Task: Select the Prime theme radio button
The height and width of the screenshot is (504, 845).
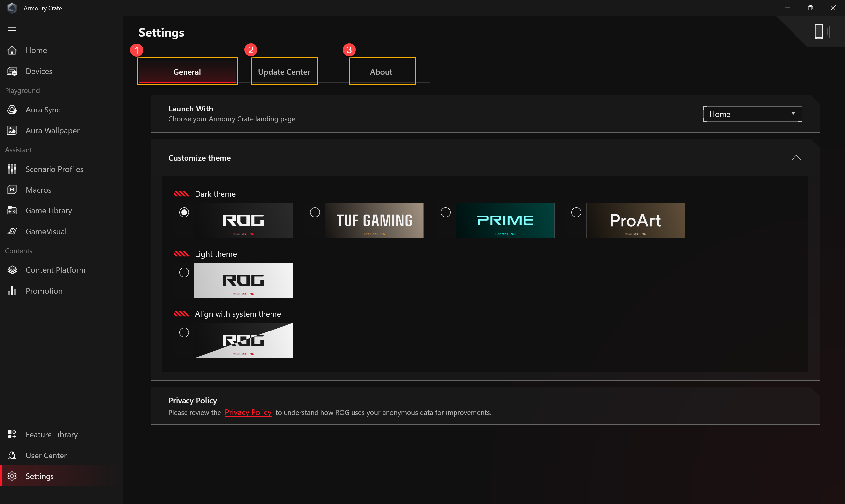Action: [445, 212]
